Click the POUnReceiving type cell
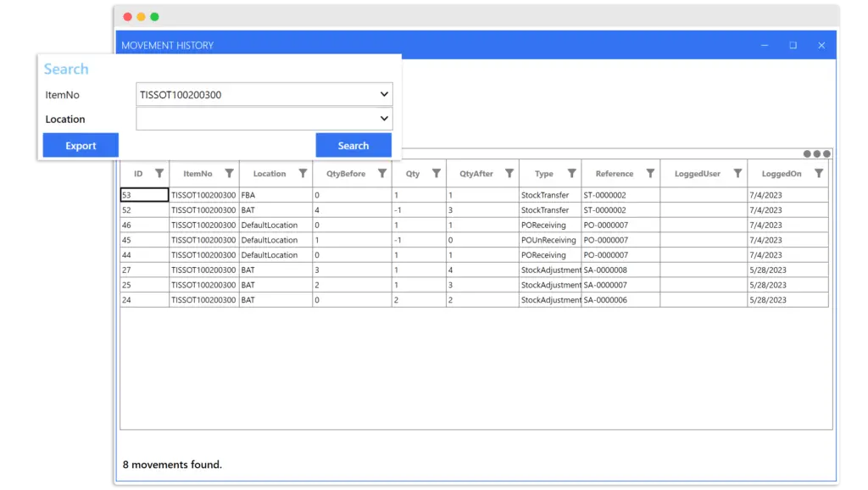Image resolution: width=868 pixels, height=490 pixels. pyautogui.click(x=549, y=240)
